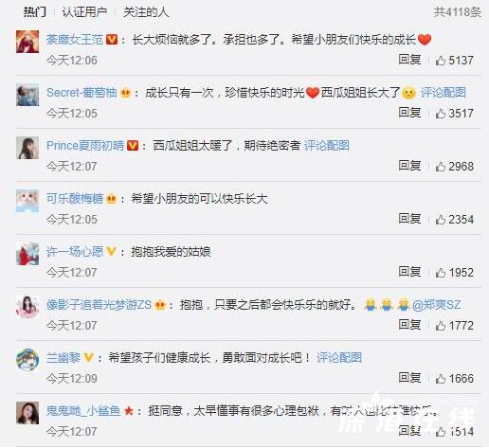Open the 关注的人 tab

[146, 12]
